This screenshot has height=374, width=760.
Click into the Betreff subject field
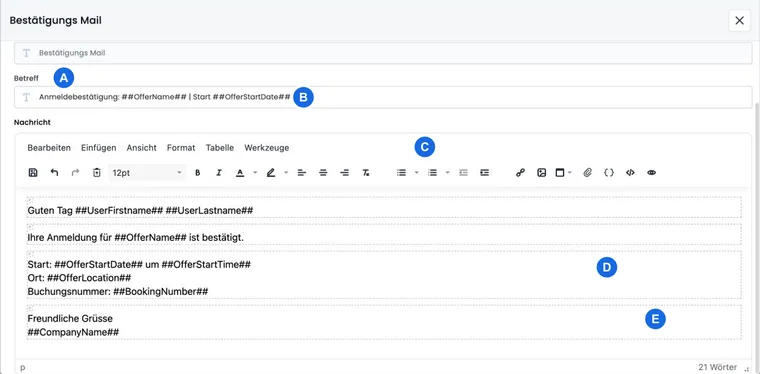(383, 97)
